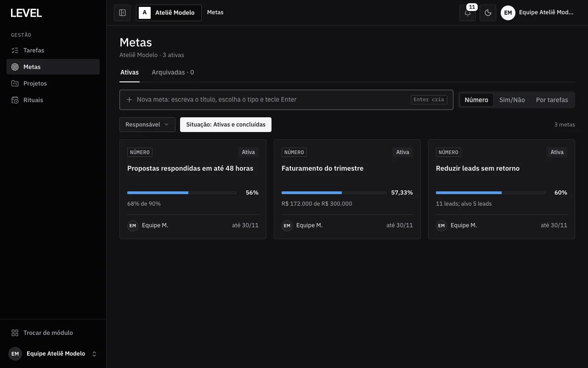The height and width of the screenshot is (368, 588).
Task: Click the Metas target icon
Action: (x=15, y=67)
